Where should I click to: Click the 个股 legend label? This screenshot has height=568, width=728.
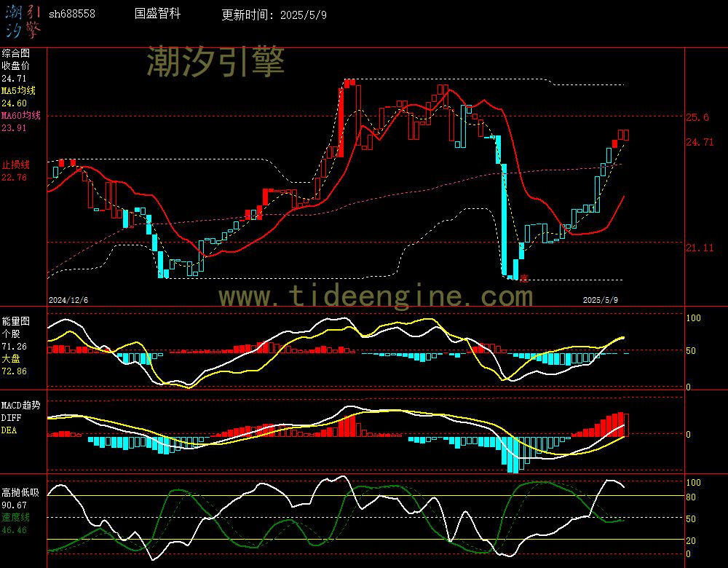(11, 334)
